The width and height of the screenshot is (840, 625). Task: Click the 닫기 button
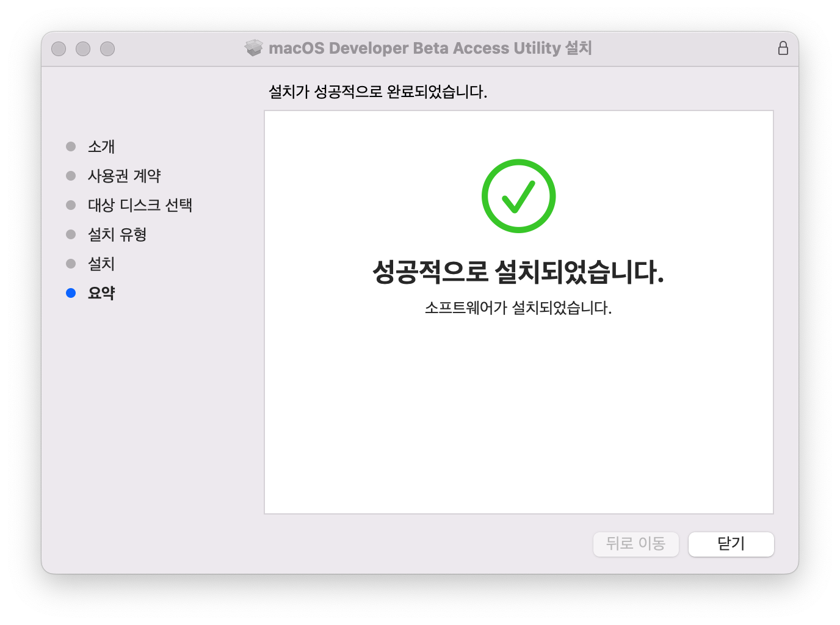(731, 544)
